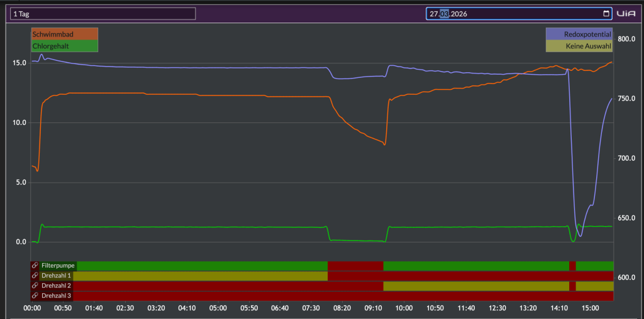Open the 'Keine Auswahl' series selector
The width and height of the screenshot is (644, 319).
(x=579, y=46)
